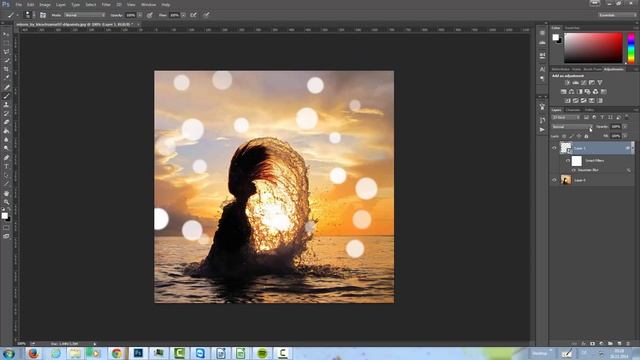Open Gaussian Blur filter blending options icon
Image resolution: width=640 pixels, height=360 pixels.
pos(629,170)
